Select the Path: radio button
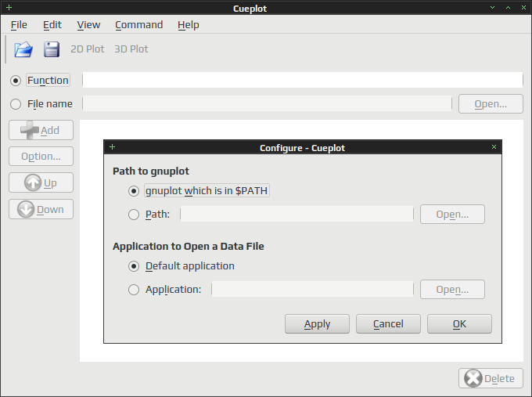 (134, 215)
